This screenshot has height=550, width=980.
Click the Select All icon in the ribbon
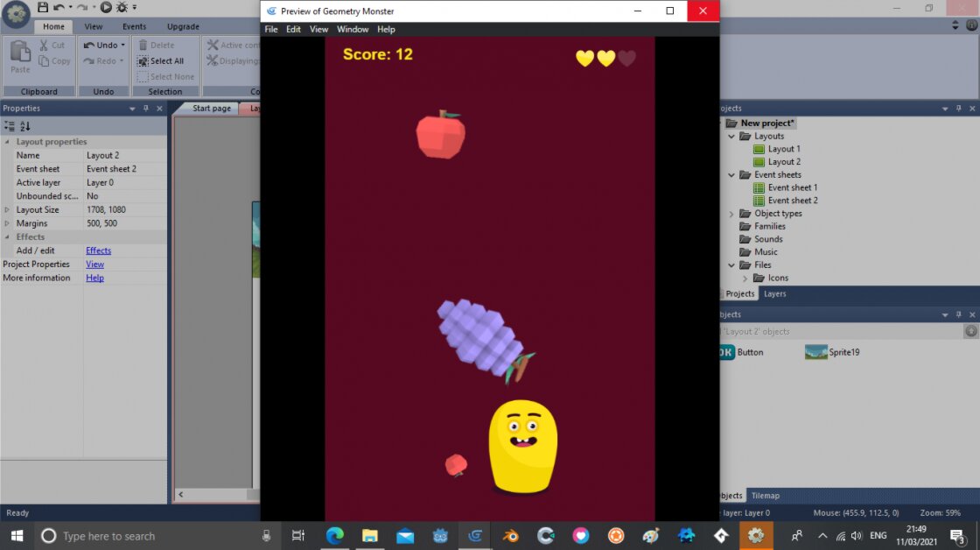142,60
